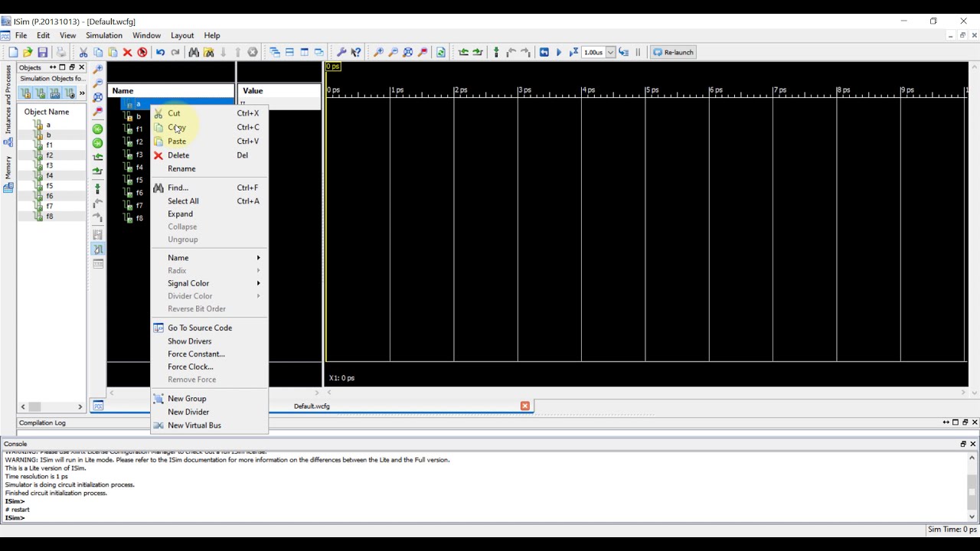Click the simulation run time value field

pos(593,52)
